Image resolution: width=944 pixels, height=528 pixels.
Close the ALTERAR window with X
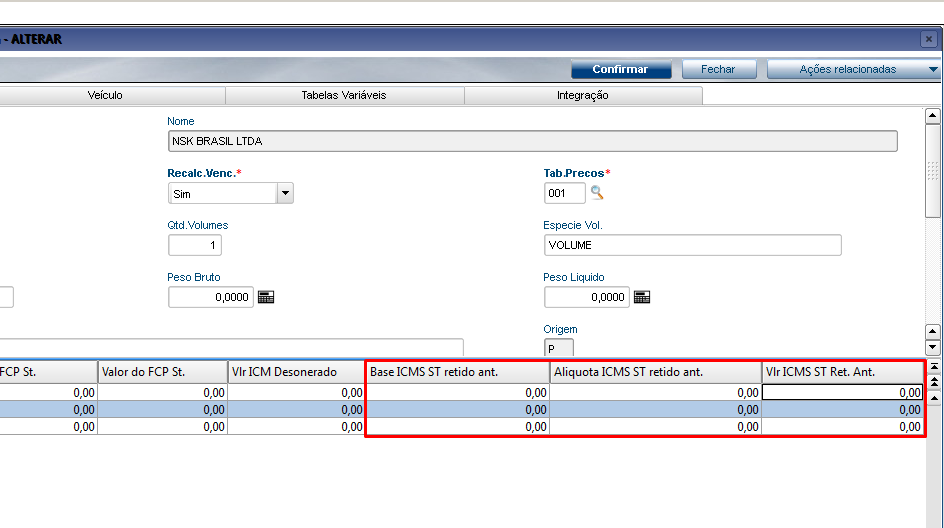point(929,39)
